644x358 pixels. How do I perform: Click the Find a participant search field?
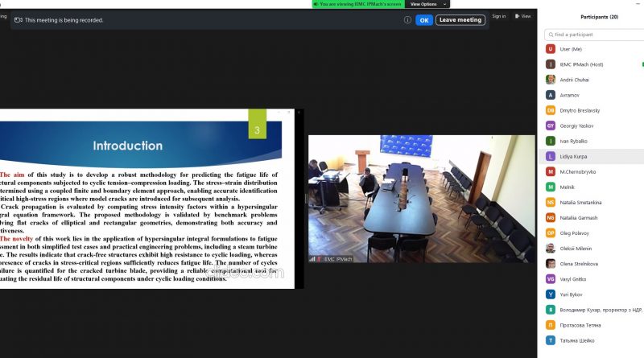click(x=594, y=35)
